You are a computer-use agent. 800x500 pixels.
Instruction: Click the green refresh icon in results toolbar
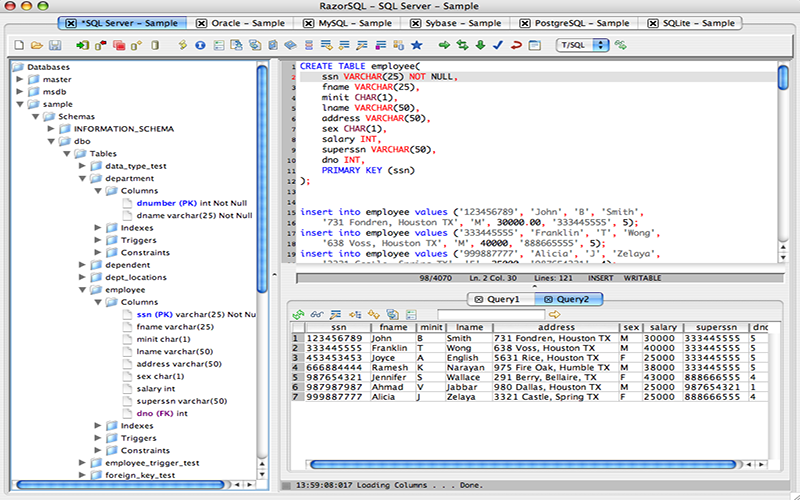pyautogui.click(x=298, y=315)
